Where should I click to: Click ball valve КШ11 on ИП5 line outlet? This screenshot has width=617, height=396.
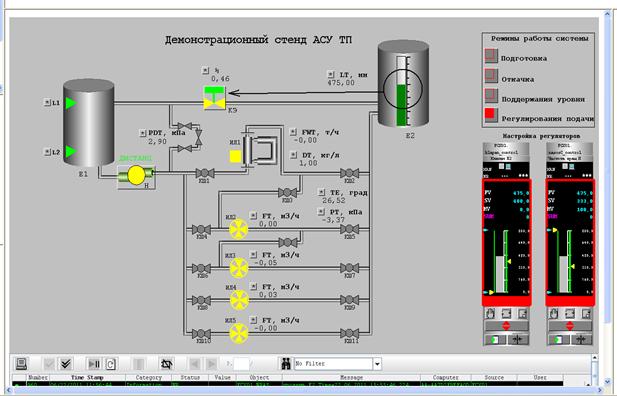tap(349, 334)
